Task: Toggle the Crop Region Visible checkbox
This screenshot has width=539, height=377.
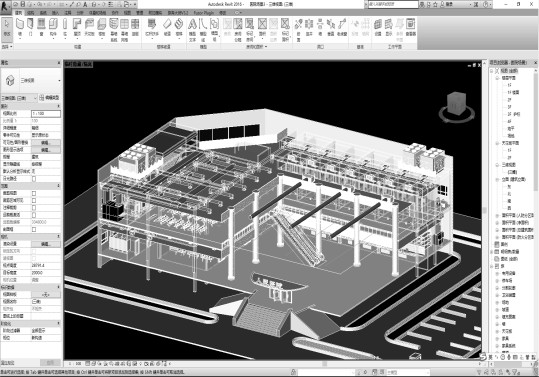Action: 34,200
